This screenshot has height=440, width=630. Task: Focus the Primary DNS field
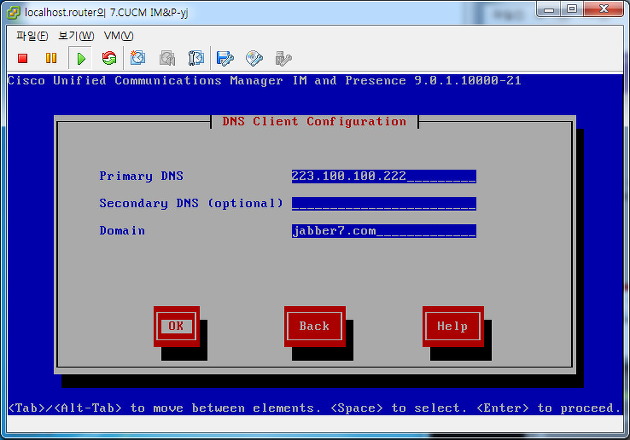pyautogui.click(x=384, y=176)
